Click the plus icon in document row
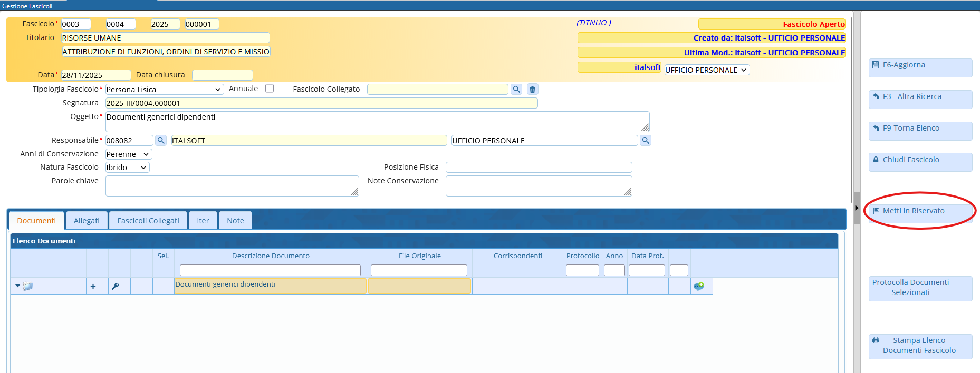Viewport: 980px width, 373px height. point(93,287)
